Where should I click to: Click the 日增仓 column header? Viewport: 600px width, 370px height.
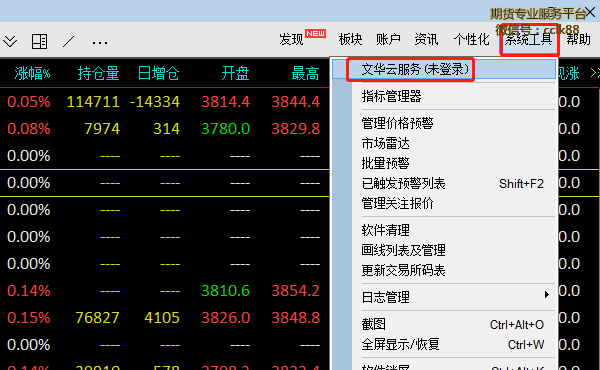158,73
